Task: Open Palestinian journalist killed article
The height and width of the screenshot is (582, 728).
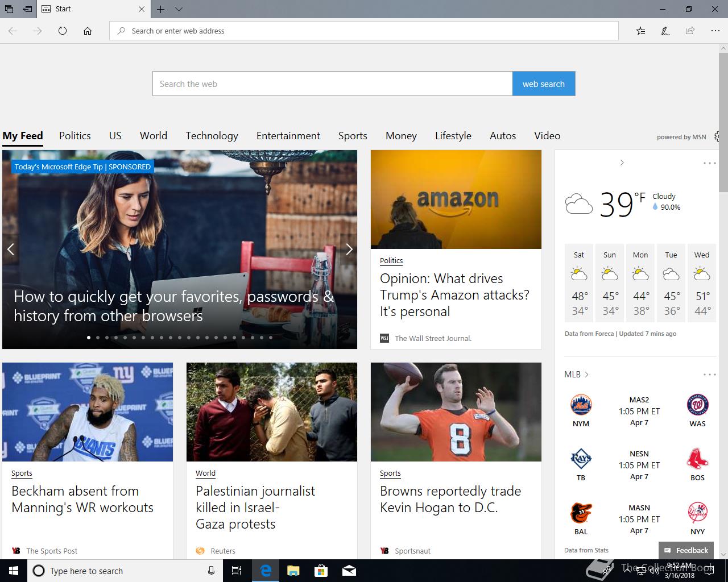Action: point(255,507)
